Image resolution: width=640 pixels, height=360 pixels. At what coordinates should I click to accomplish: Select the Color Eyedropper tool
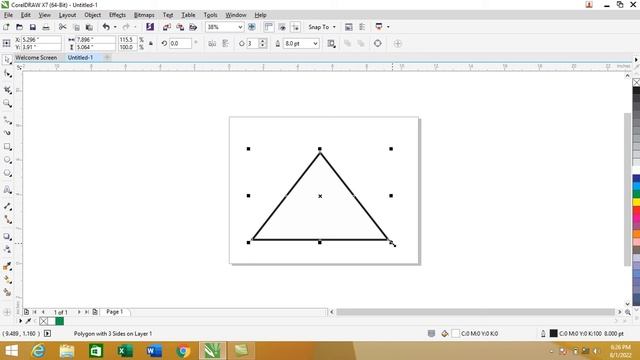(7, 266)
